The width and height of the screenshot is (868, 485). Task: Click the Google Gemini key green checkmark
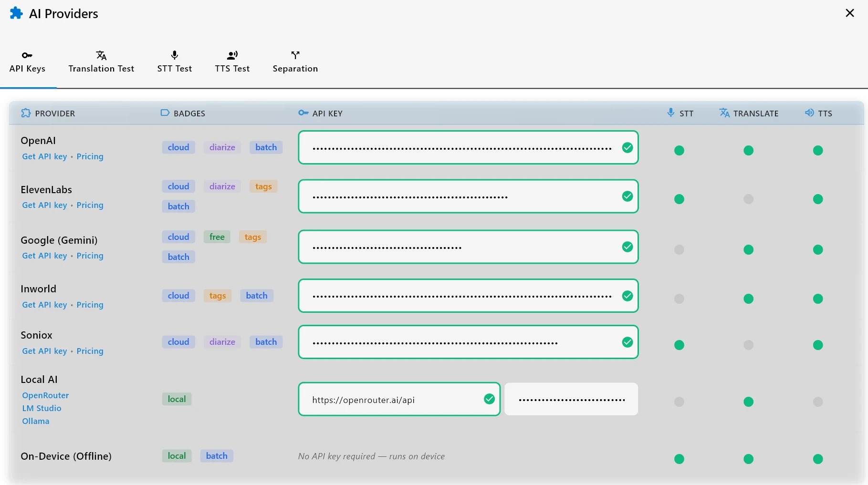pyautogui.click(x=627, y=247)
